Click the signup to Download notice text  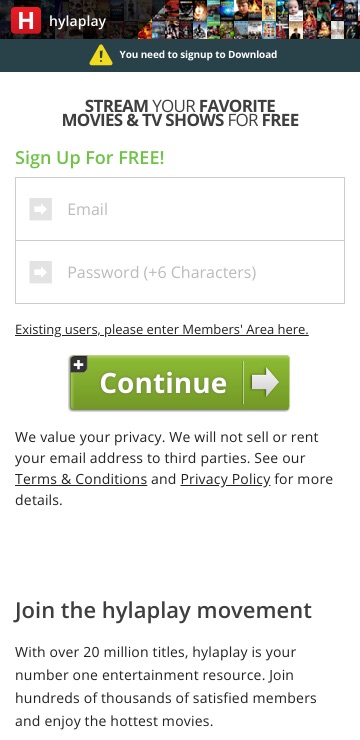[198, 54]
